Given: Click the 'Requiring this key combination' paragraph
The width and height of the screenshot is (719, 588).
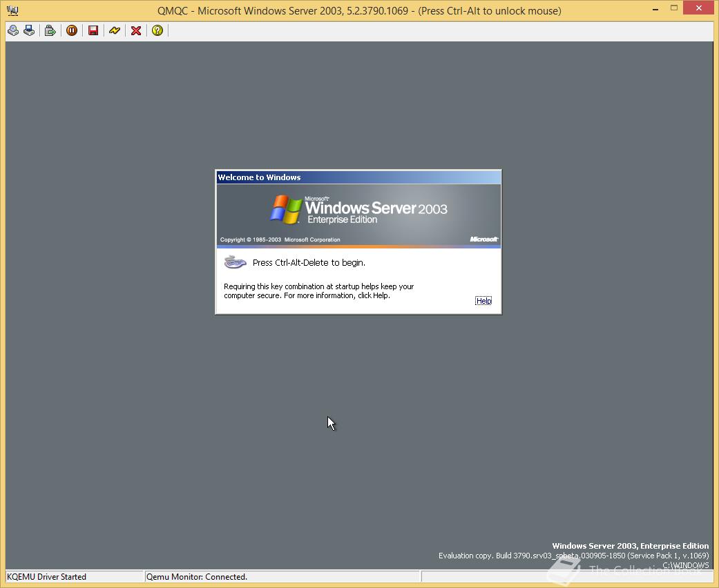Looking at the screenshot, I should (x=318, y=291).
